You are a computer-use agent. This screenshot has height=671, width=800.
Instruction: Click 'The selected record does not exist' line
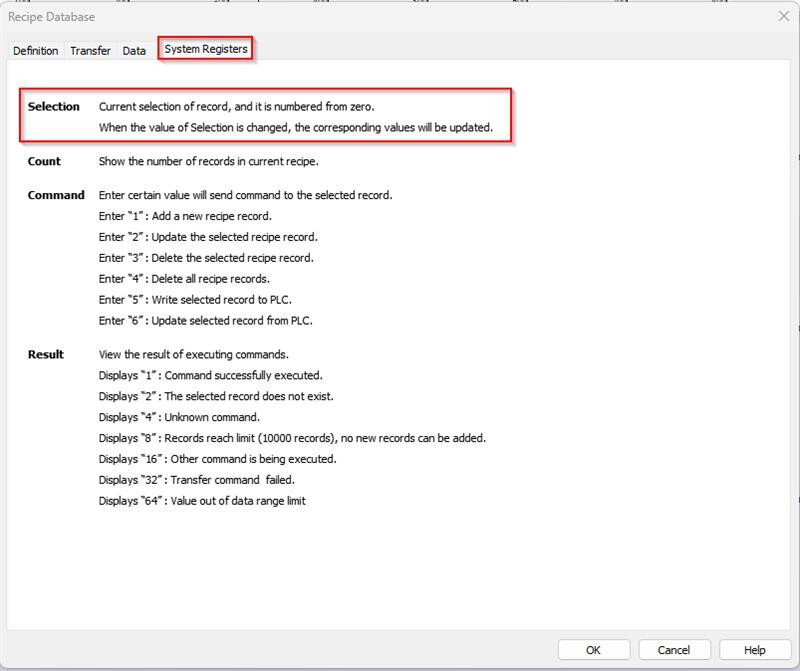216,396
